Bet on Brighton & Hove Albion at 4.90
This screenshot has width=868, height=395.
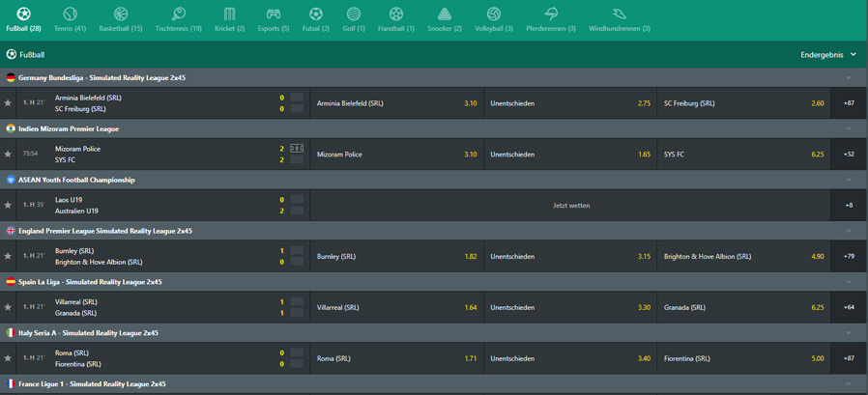744,256
